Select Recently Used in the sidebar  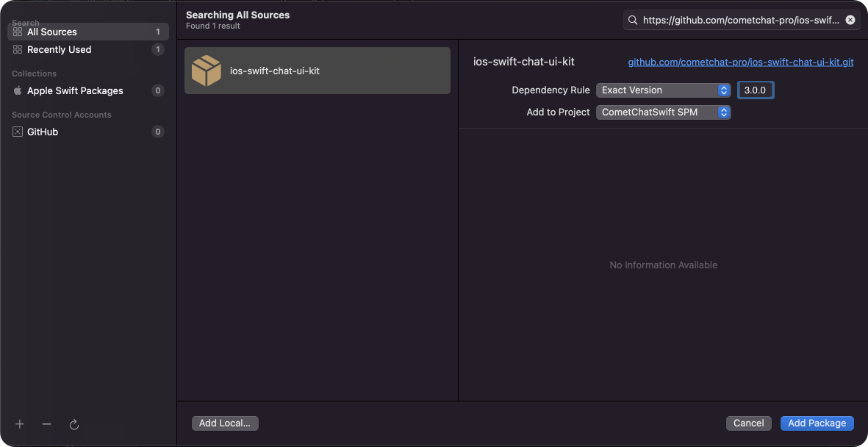pyautogui.click(x=88, y=49)
